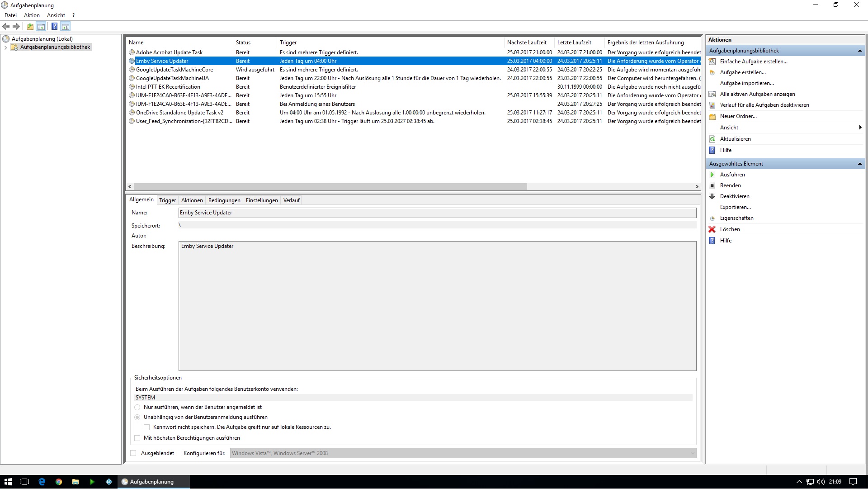Click the Hilfe icon under Ausgewähltes Element
This screenshot has height=489, width=868.
(712, 241)
